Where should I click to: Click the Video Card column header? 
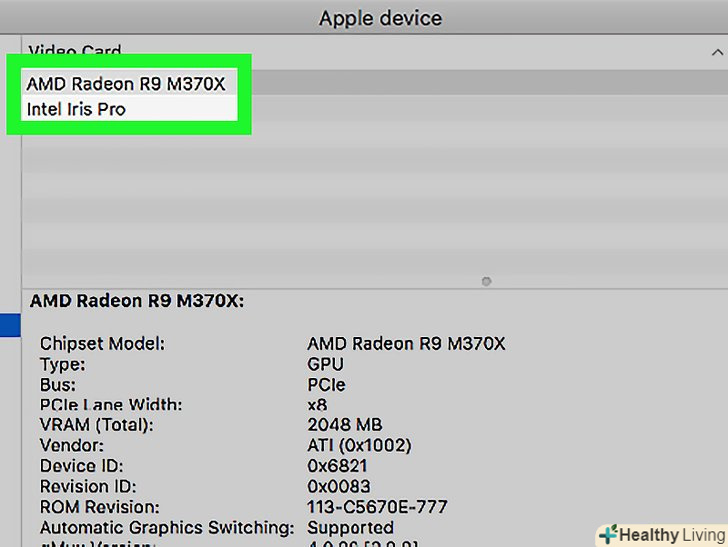coord(75,51)
